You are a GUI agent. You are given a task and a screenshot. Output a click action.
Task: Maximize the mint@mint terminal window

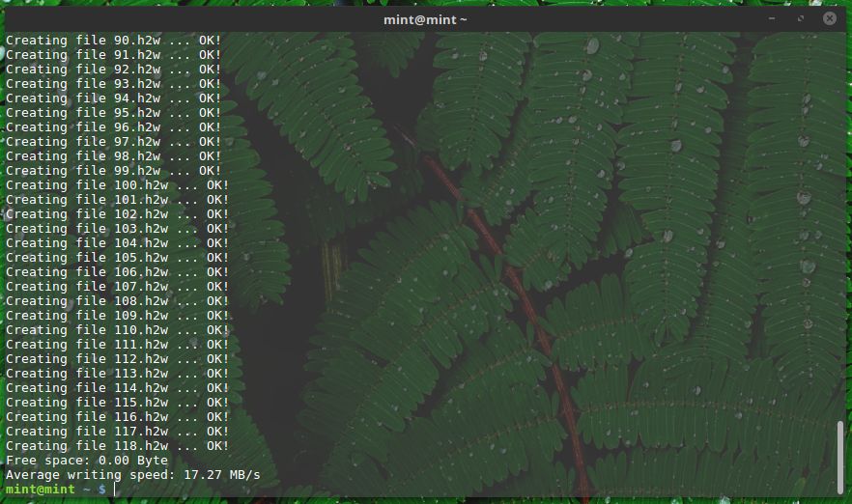coord(801,19)
